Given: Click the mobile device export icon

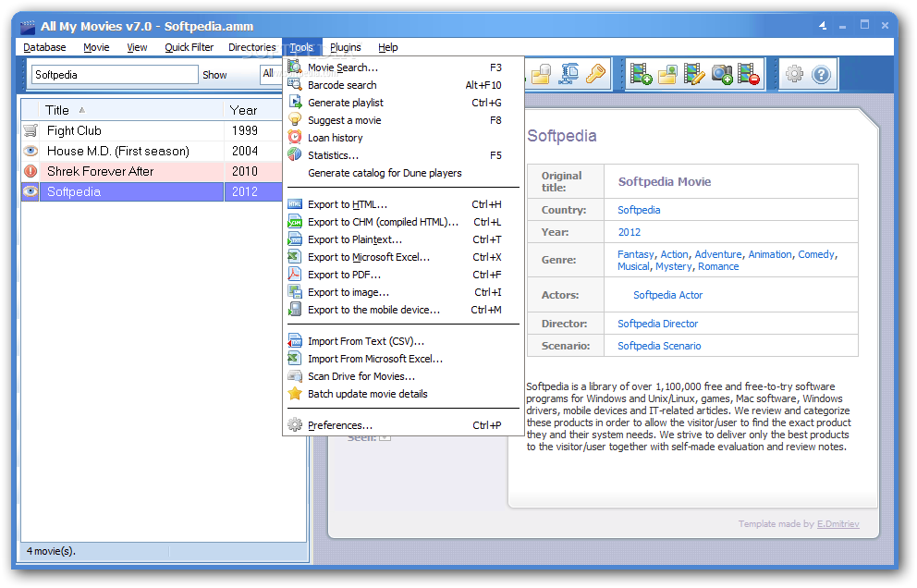Looking at the screenshot, I should point(295,310).
